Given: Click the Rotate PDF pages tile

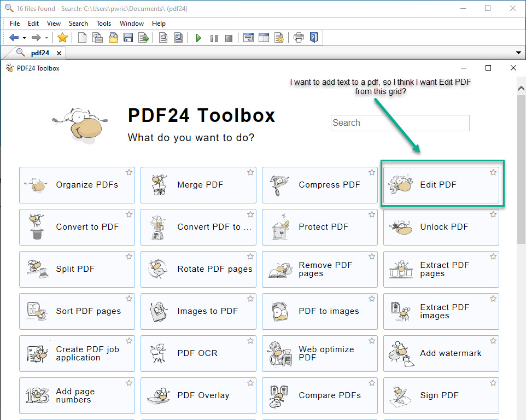Looking at the screenshot, I should coord(198,269).
